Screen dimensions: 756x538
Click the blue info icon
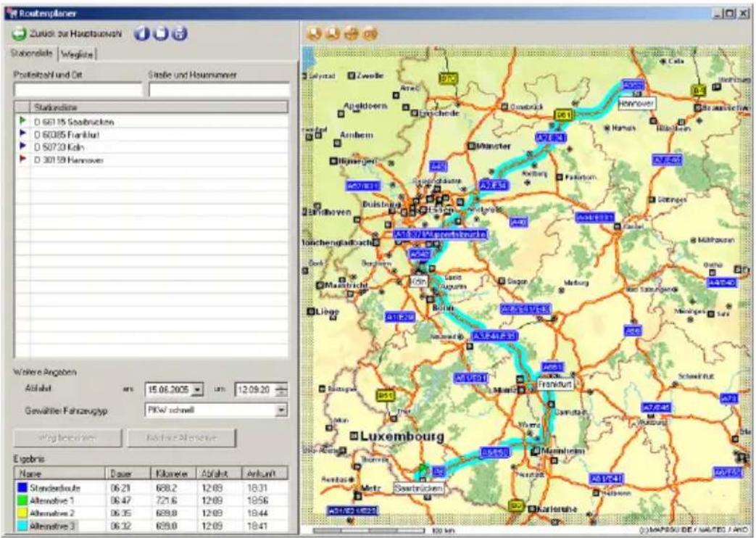coord(142,33)
